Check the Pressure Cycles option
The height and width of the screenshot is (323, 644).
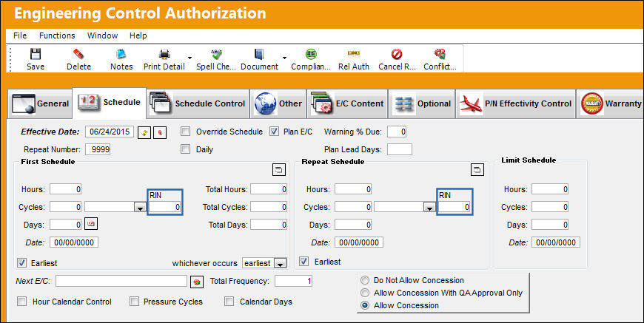[x=134, y=302]
